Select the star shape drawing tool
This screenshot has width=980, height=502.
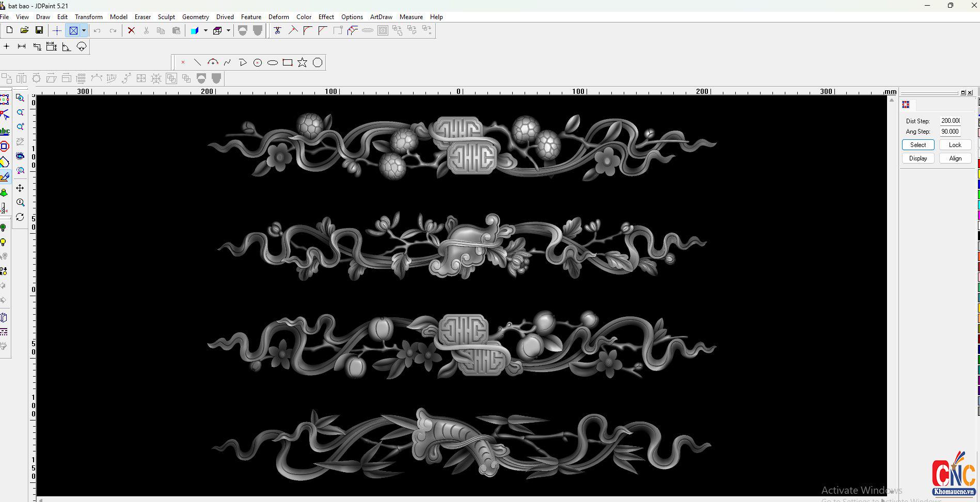tap(302, 63)
